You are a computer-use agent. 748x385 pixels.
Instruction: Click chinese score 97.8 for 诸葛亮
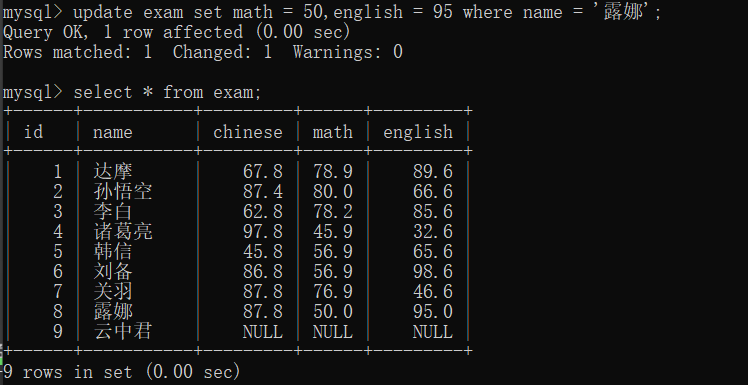263,232
